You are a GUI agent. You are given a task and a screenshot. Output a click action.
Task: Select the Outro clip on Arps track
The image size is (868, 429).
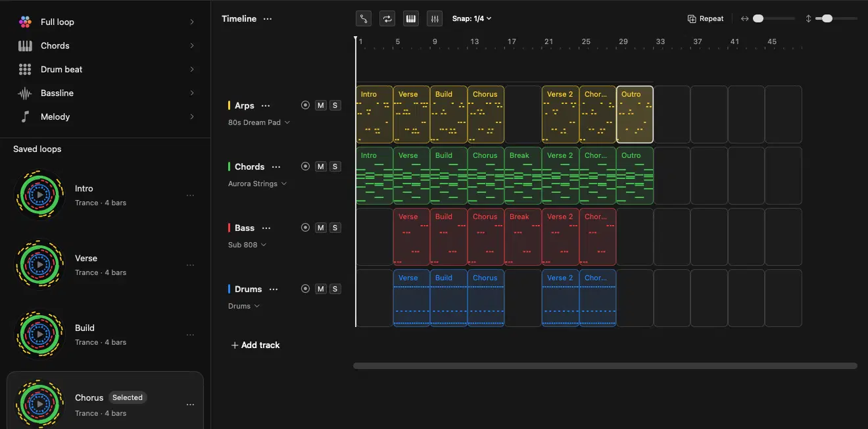pyautogui.click(x=635, y=114)
